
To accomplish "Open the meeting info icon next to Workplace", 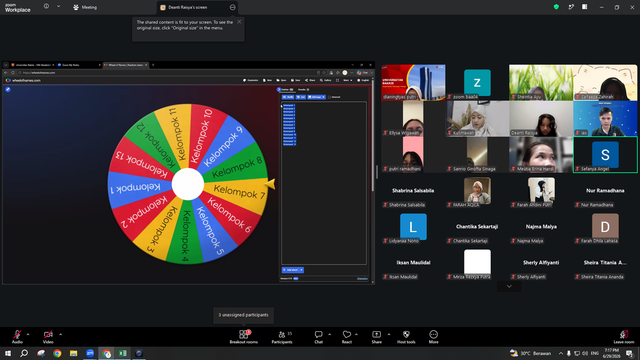I will pyautogui.click(x=46, y=7).
